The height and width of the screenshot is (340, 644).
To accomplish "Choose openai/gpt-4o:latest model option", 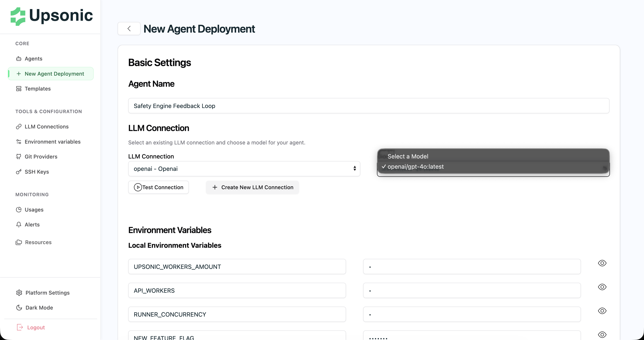I will click(x=415, y=167).
